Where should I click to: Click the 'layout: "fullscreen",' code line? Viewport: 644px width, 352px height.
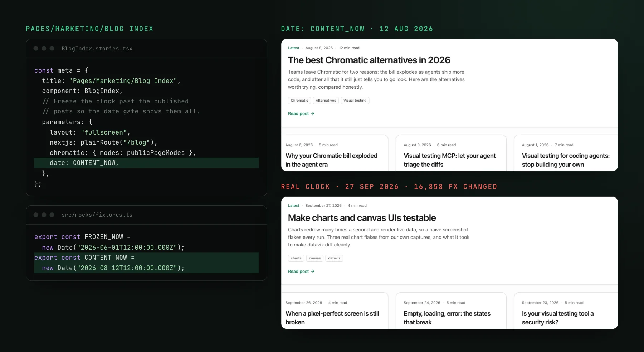90,132
